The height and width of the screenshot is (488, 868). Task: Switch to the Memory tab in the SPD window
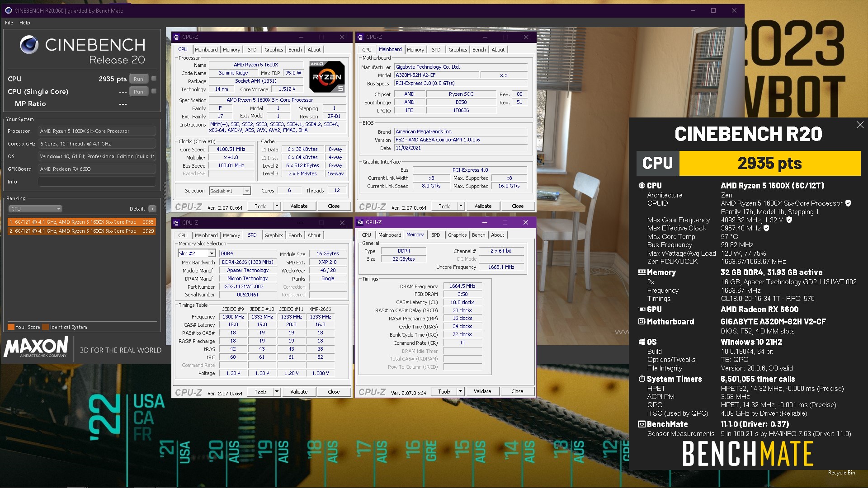pyautogui.click(x=231, y=235)
